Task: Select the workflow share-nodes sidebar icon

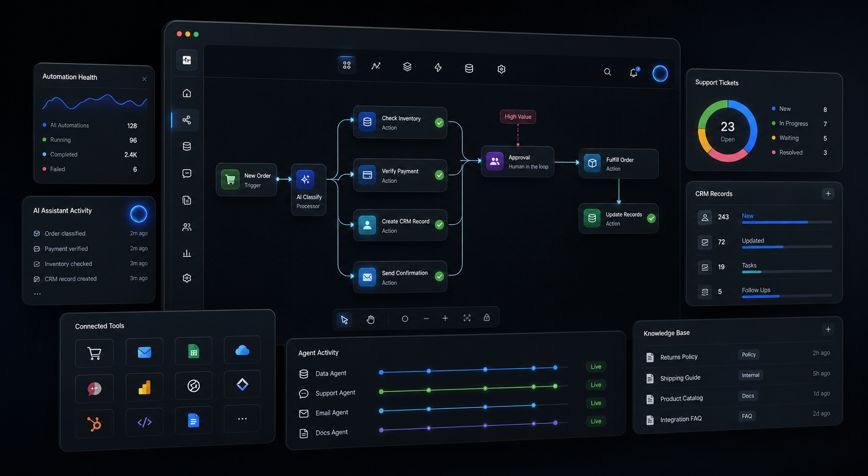Action: tap(187, 120)
